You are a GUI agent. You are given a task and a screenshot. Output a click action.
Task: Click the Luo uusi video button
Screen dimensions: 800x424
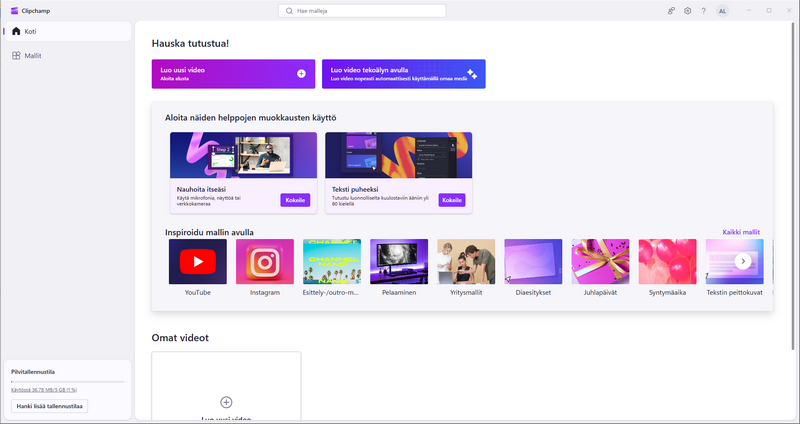(x=233, y=74)
